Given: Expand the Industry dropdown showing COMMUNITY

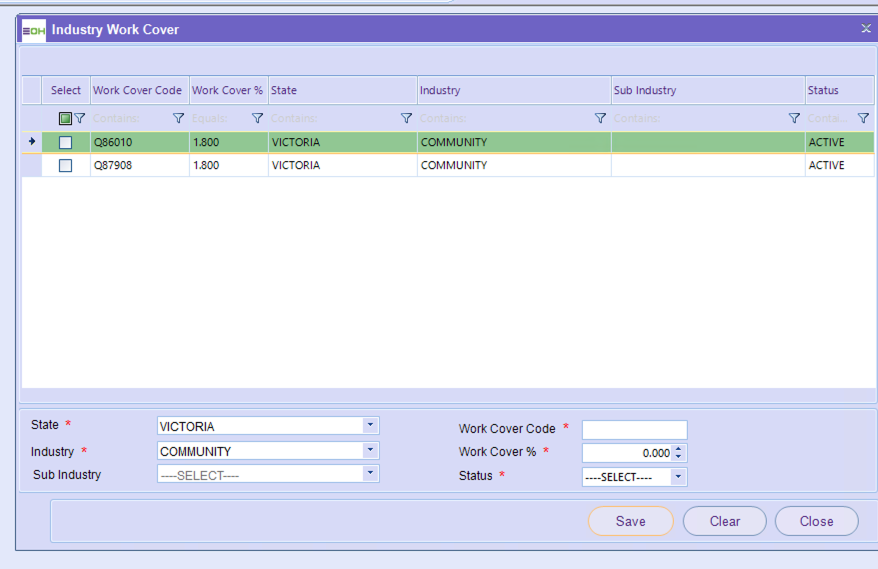Looking at the screenshot, I should pos(370,451).
